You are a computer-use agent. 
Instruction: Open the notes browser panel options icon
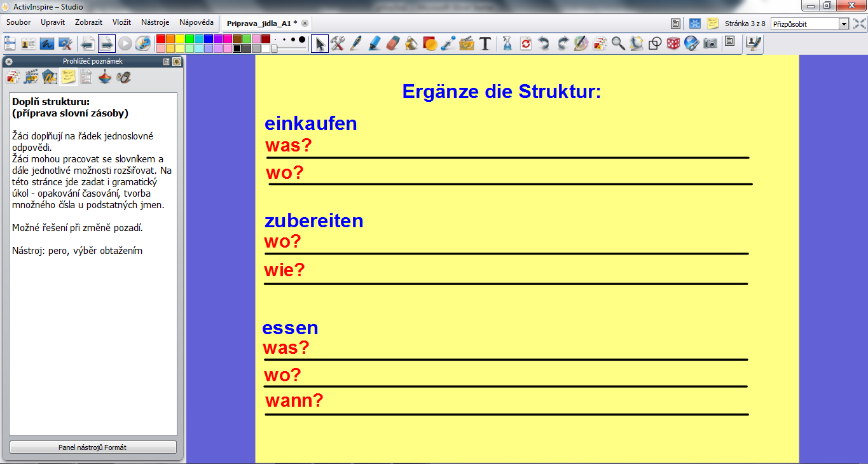point(167,62)
